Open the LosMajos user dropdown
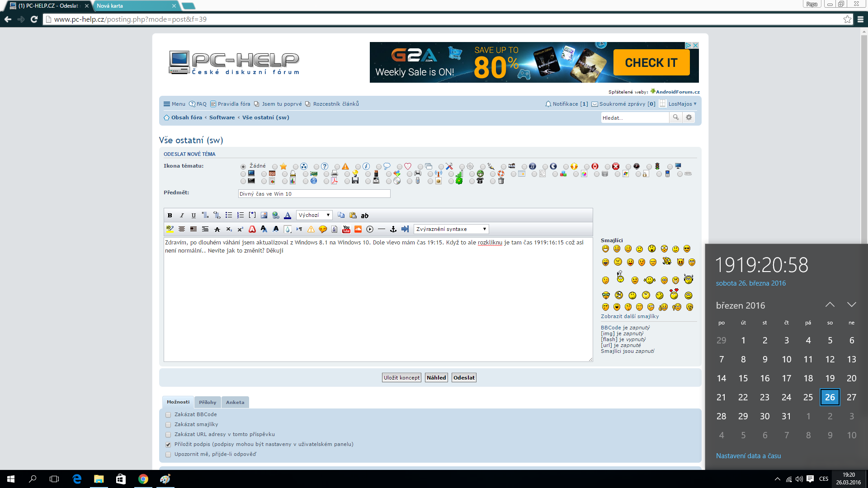The image size is (868, 488). pos(682,104)
